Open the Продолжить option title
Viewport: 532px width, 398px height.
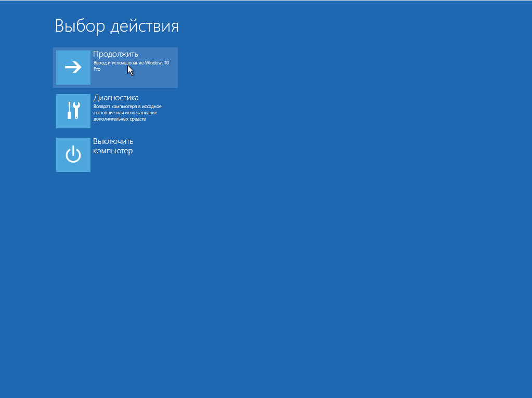tap(115, 54)
